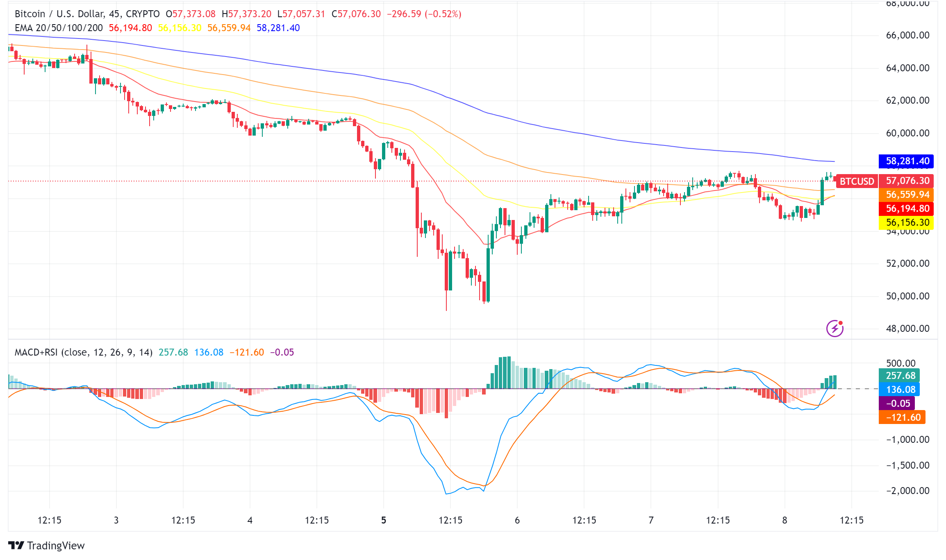Viewport: 946px width, 560px height.
Task: Click the date 5 time axis marker
Action: 384,520
